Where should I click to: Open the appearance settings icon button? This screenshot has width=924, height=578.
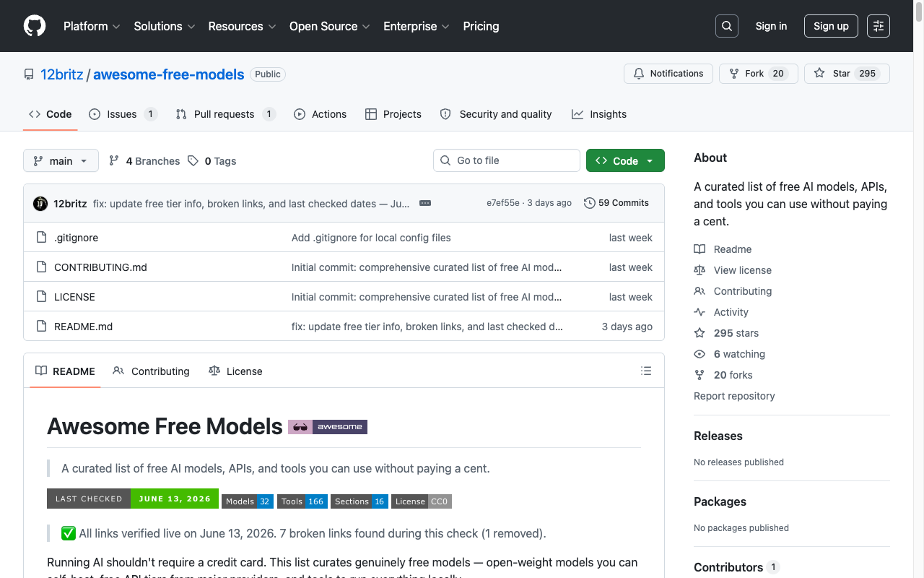click(x=879, y=26)
